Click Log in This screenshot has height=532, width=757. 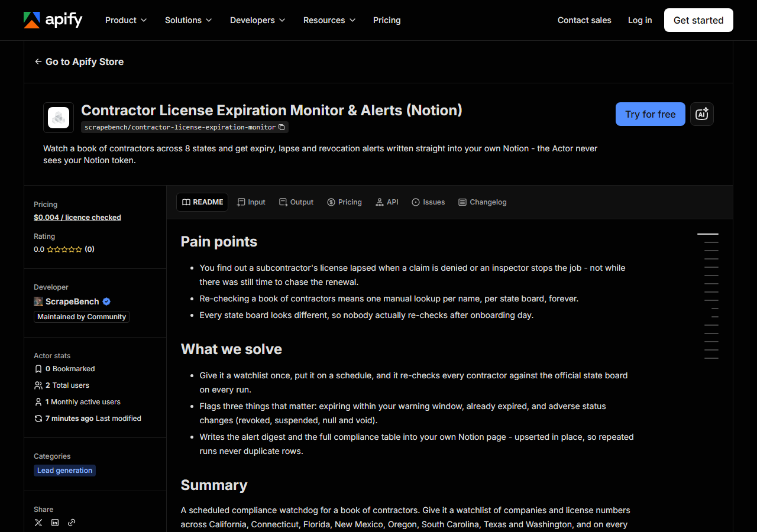[640, 20]
